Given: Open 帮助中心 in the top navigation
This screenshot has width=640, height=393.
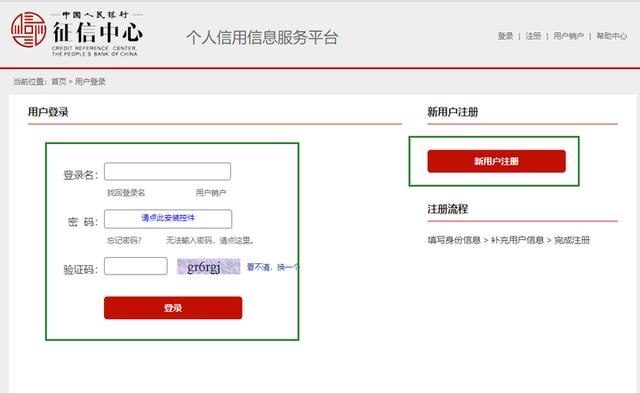Looking at the screenshot, I should 611,36.
